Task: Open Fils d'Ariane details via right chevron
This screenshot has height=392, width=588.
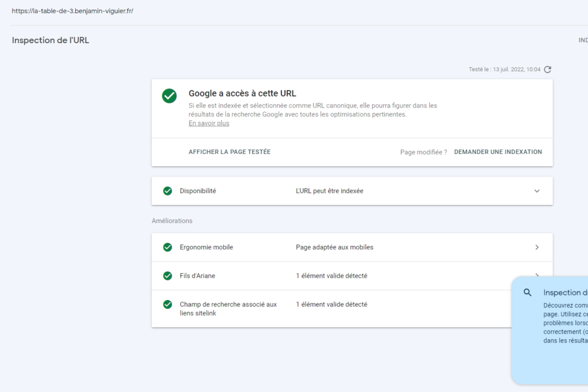Action: (x=537, y=276)
